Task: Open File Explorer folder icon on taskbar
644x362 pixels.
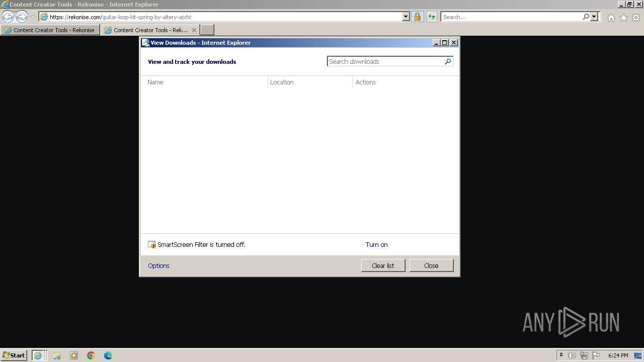Action: (x=57, y=355)
